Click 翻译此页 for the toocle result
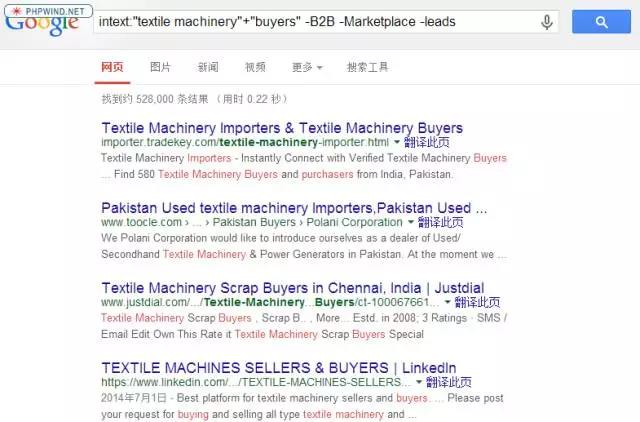 click(440, 223)
